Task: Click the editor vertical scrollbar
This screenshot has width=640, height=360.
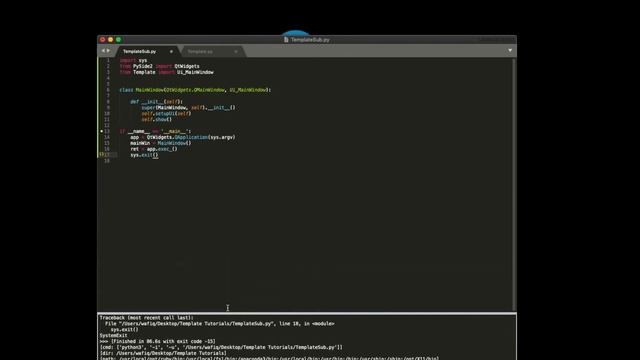Action: point(513,184)
